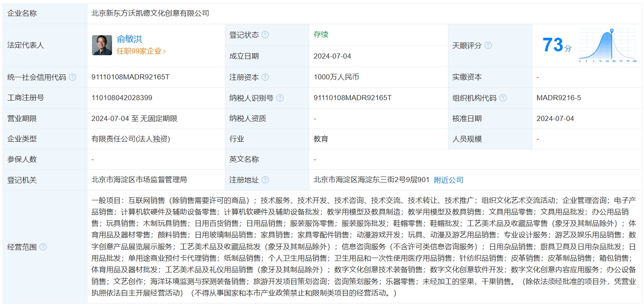Click help icon next to 天眼评分
Screen dimensions: 644x306
(x=488, y=45)
